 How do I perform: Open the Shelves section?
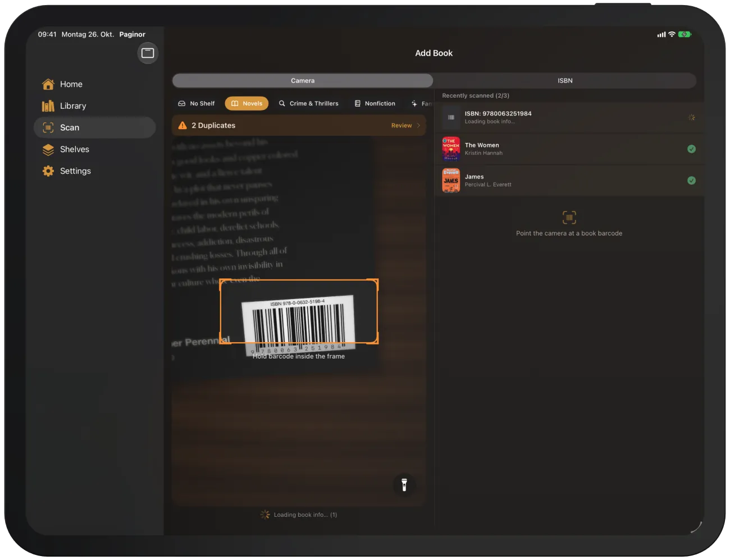pos(94,149)
